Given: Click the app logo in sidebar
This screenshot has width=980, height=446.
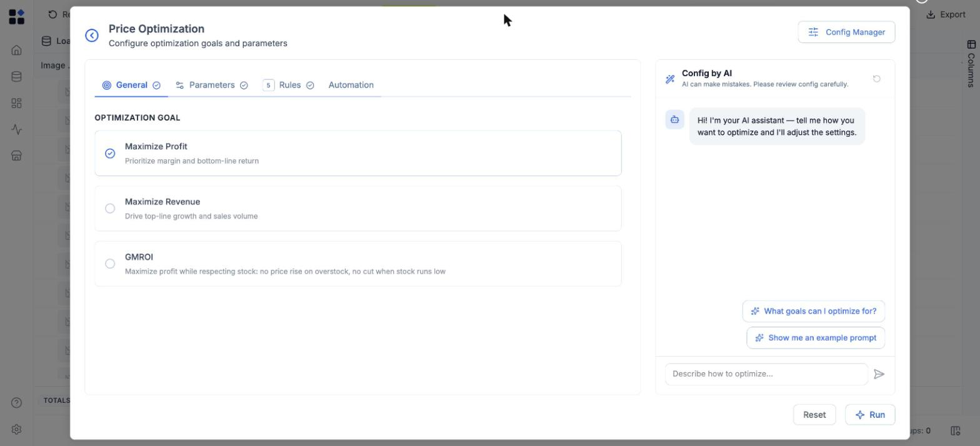Looking at the screenshot, I should (x=17, y=17).
